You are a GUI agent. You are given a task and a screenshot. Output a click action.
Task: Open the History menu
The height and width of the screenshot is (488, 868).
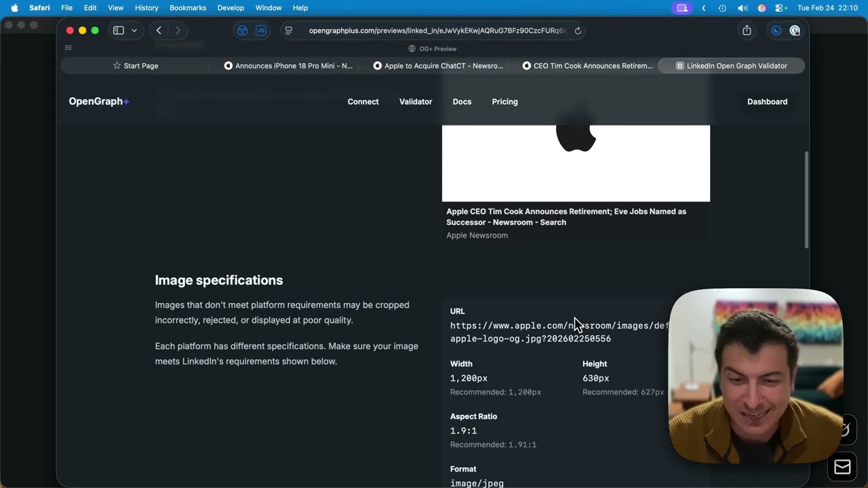point(146,8)
